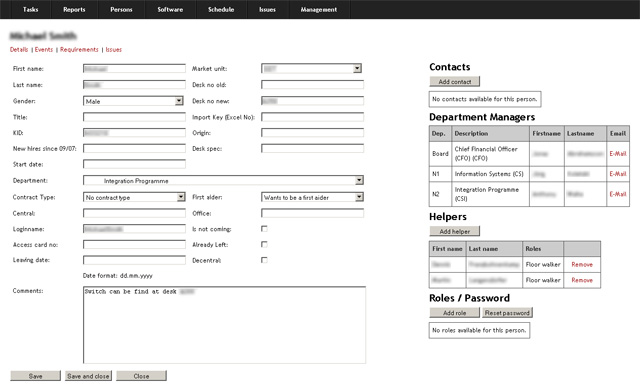The width and height of the screenshot is (640, 390).
Task: Toggle the Decentral checkbox
Action: point(264,260)
